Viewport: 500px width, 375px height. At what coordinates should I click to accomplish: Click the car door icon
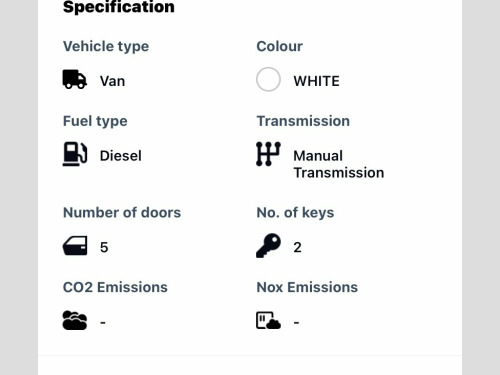75,246
